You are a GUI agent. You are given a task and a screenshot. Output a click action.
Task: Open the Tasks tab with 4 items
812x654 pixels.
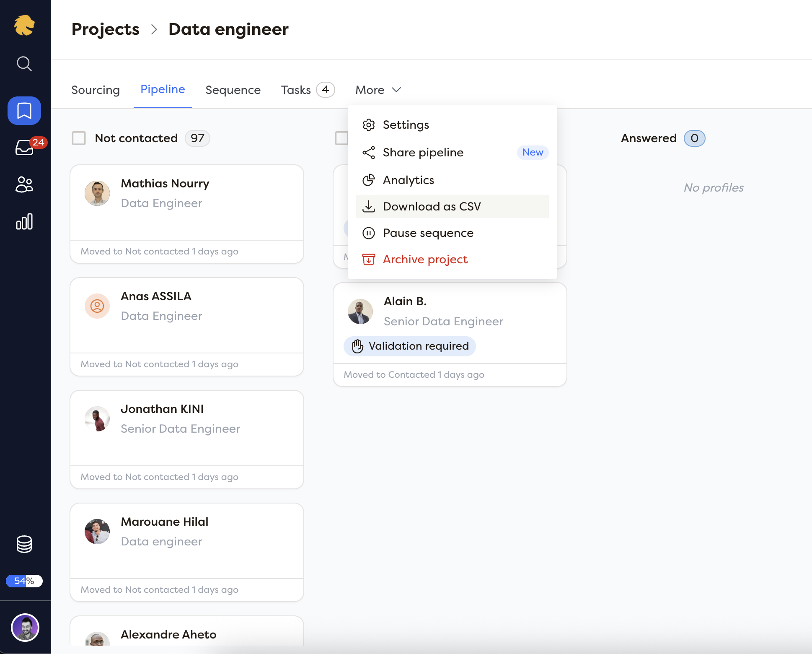click(308, 90)
